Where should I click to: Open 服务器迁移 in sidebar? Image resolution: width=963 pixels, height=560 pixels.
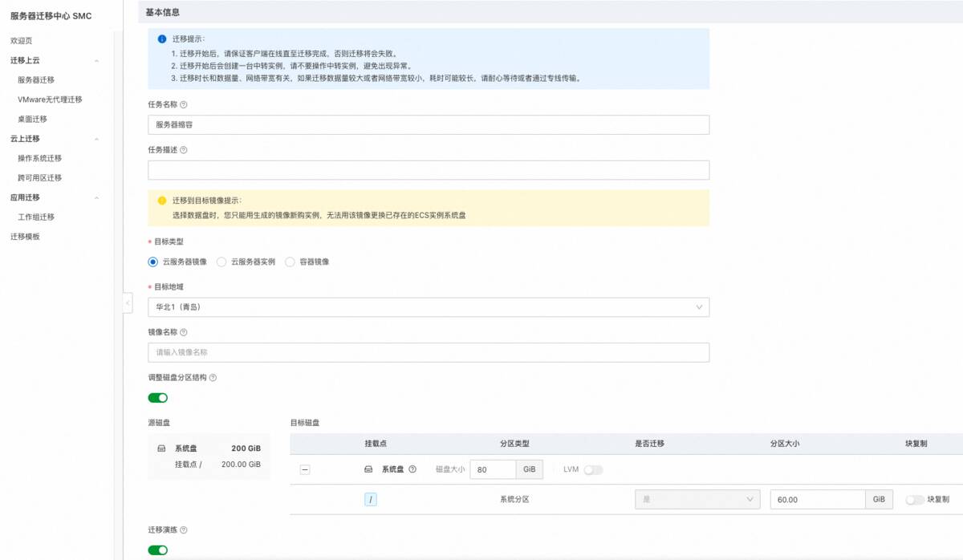point(36,80)
